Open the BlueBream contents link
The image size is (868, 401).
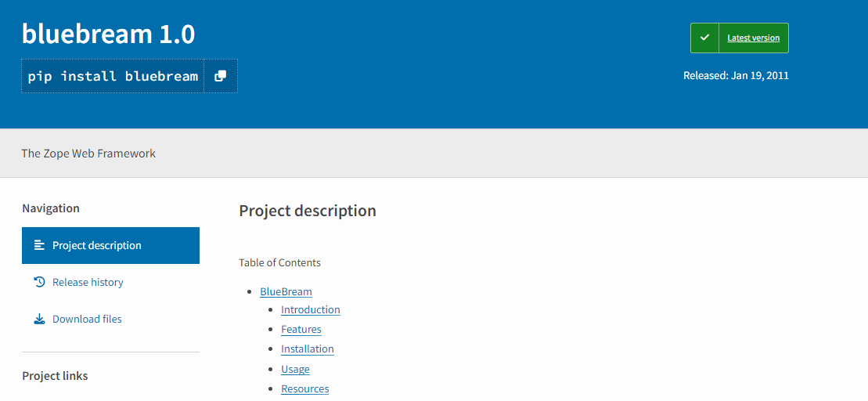[x=286, y=291]
